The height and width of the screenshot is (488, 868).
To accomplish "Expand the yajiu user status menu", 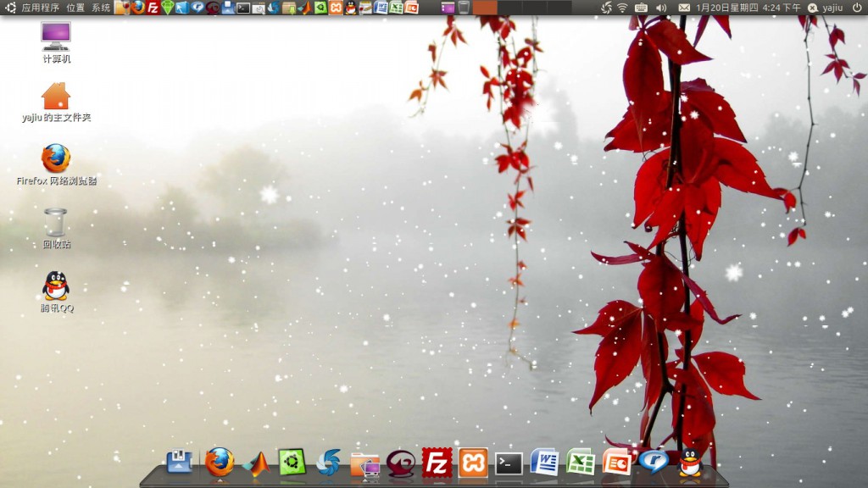I will tap(826, 8).
